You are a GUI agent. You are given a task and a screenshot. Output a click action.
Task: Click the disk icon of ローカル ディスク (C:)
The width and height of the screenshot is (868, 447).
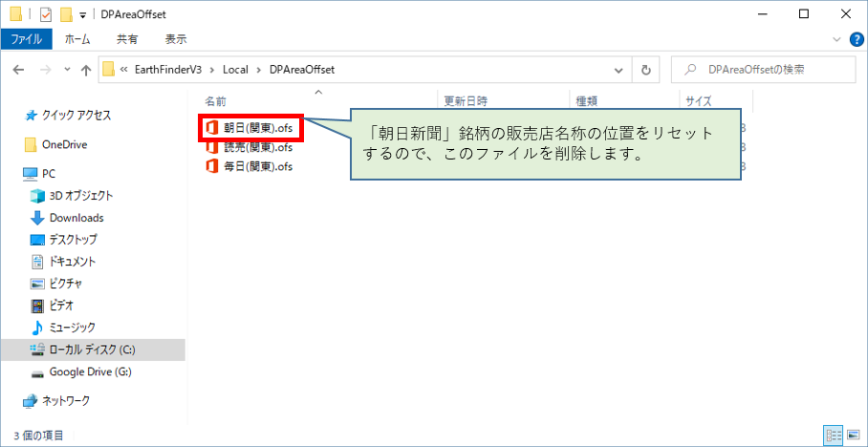pos(37,350)
